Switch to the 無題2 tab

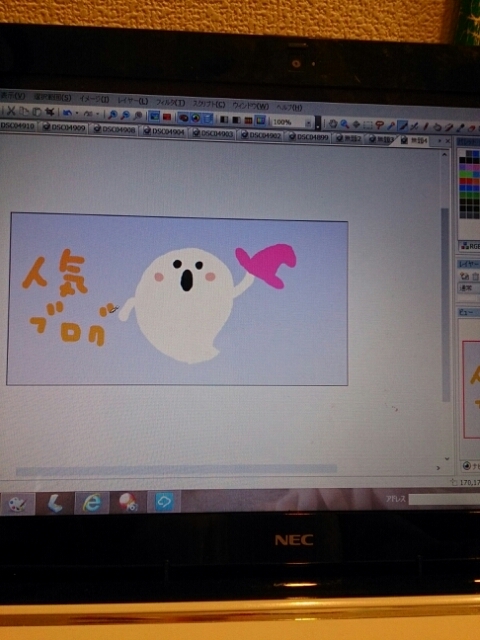pyautogui.click(x=349, y=139)
